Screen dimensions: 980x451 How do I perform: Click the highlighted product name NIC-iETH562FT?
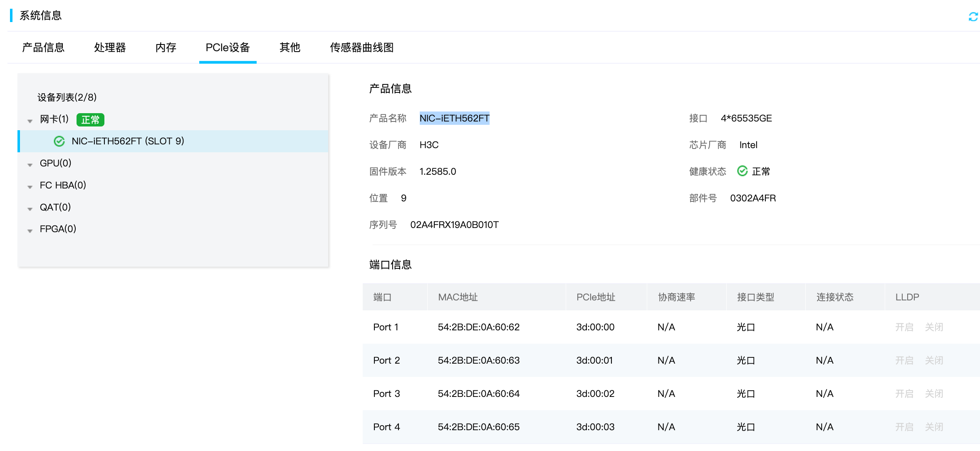454,118
